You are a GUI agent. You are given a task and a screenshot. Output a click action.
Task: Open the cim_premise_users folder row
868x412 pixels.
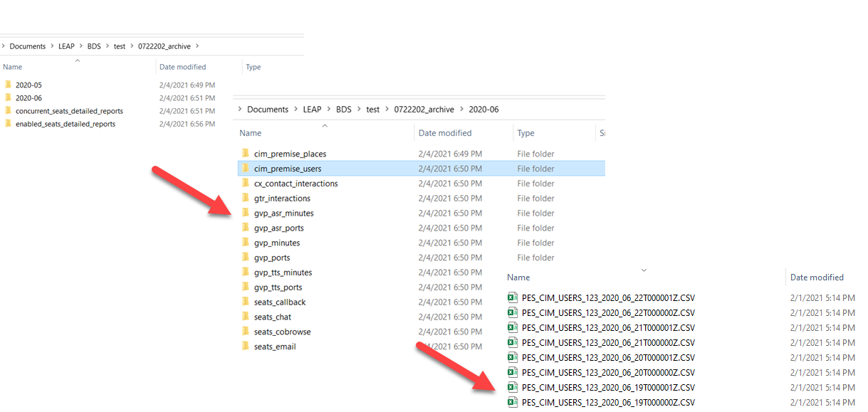coord(288,169)
